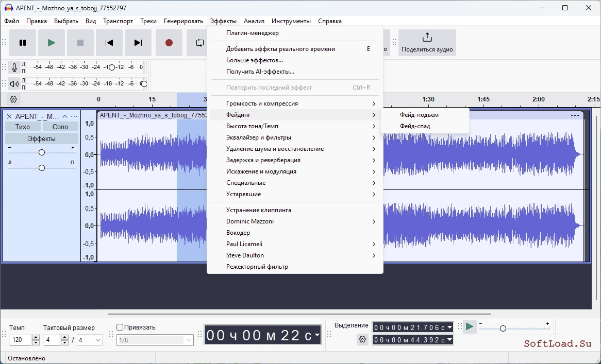This screenshot has height=364, width=601.
Task: Expand the Высота тона/Темп submenu
Action: (x=295, y=126)
